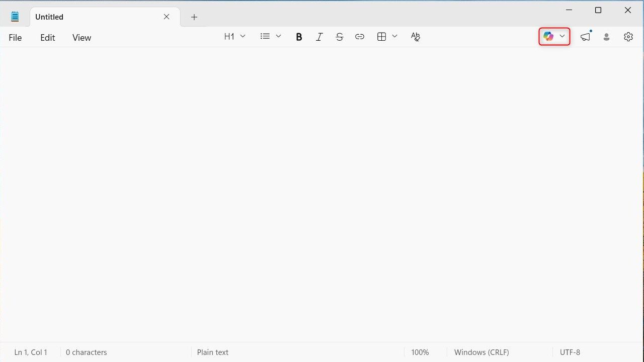Screen dimensions: 644x362
Task: Expand the list options chevron
Action: point(278,36)
